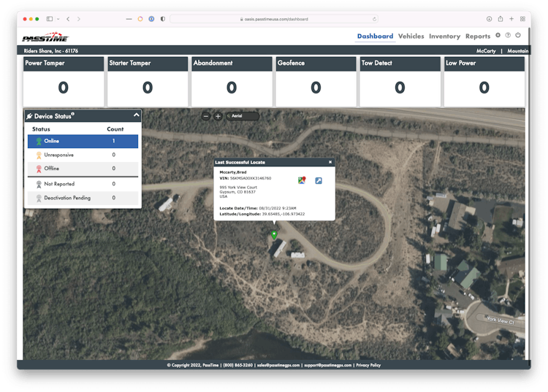Open location in Google Maps icon

(x=302, y=180)
